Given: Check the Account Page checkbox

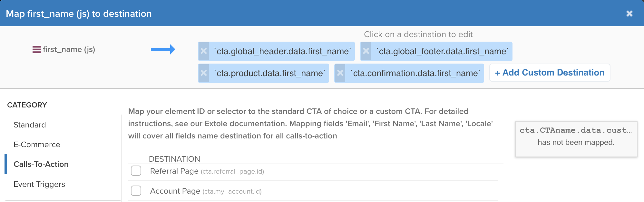Looking at the screenshot, I should click(136, 191).
